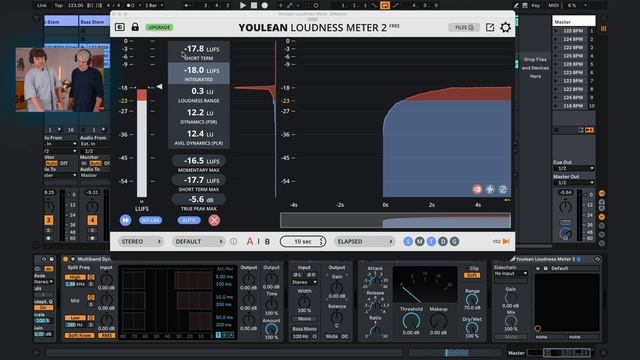Click the 123.00 tempo field
Screen dimensions: 640x360
pos(76,5)
